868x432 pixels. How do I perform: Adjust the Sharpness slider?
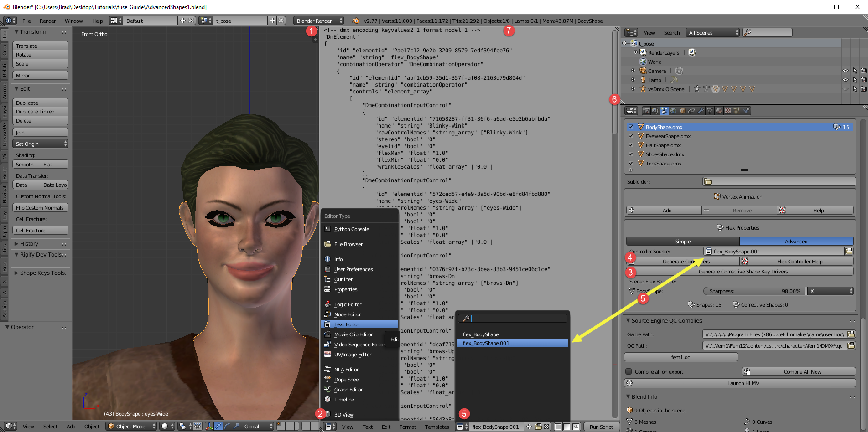pyautogui.click(x=755, y=291)
